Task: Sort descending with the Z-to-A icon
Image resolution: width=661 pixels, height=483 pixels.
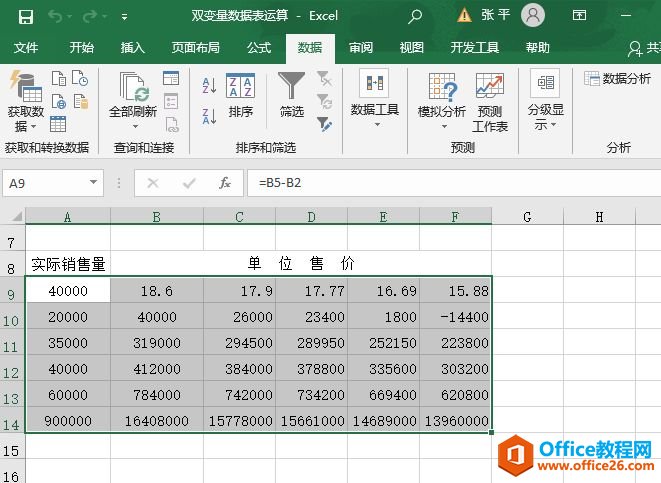Action: [210, 116]
